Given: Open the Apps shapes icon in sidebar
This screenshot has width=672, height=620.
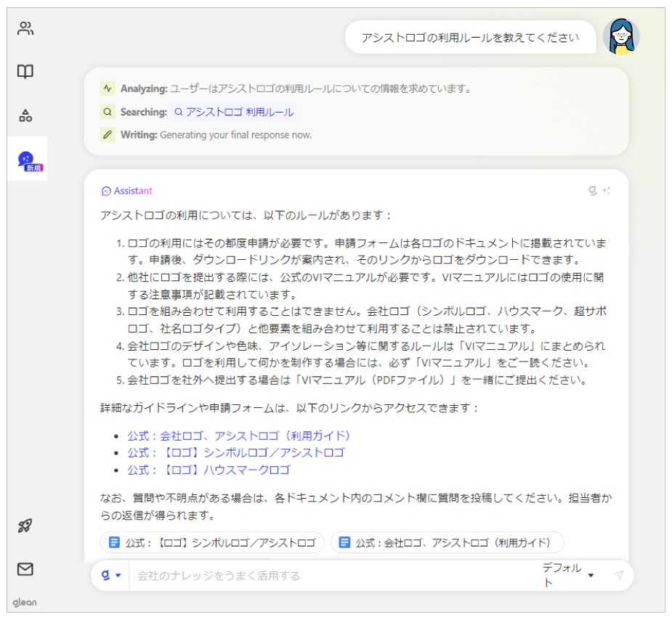Looking at the screenshot, I should tap(25, 115).
